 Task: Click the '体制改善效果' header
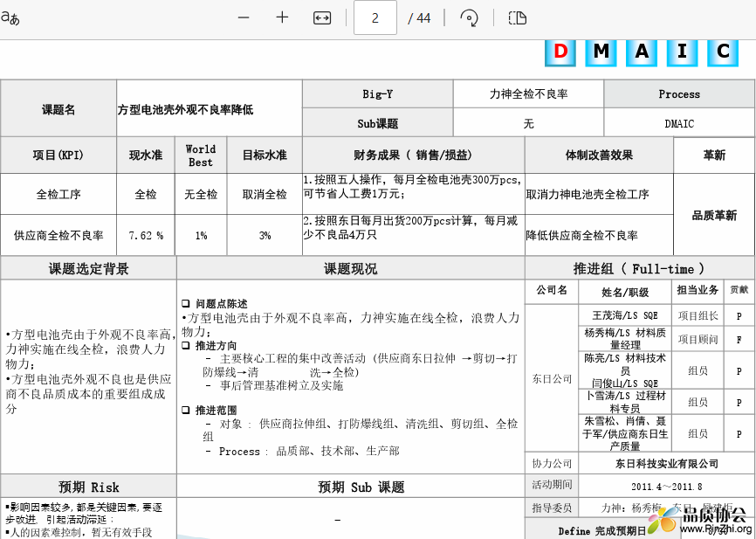tap(599, 155)
